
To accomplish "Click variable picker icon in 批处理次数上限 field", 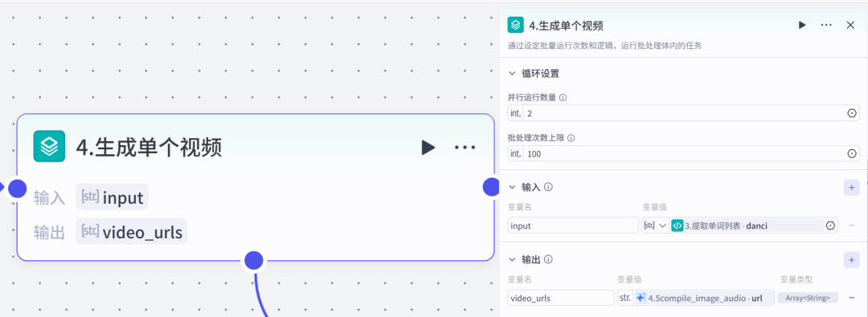I will click(851, 153).
